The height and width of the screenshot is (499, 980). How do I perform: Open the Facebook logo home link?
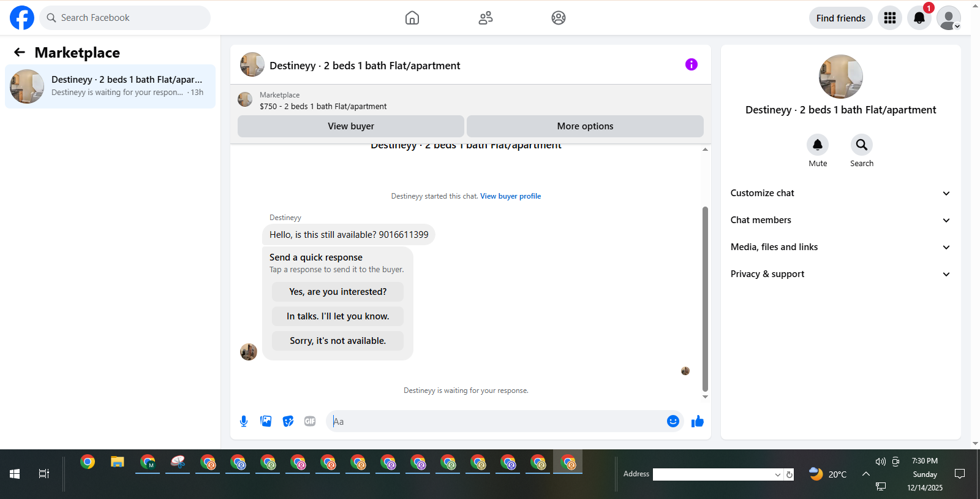(x=22, y=18)
